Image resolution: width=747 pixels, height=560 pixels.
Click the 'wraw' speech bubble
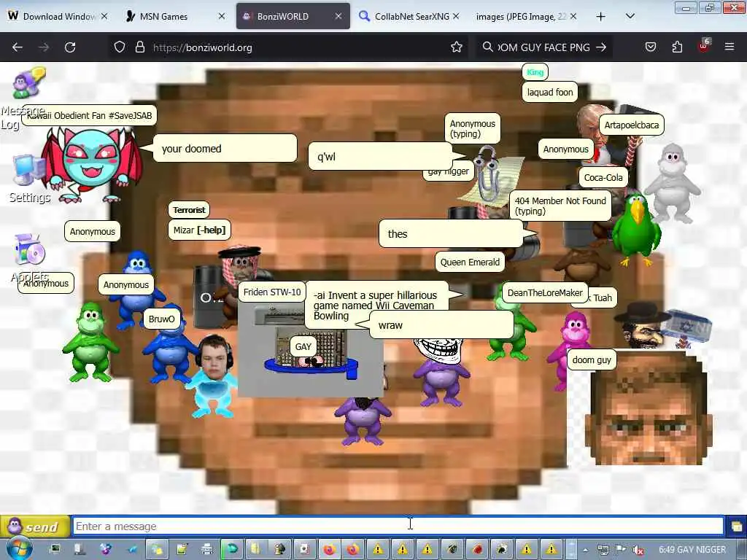pyautogui.click(x=441, y=325)
